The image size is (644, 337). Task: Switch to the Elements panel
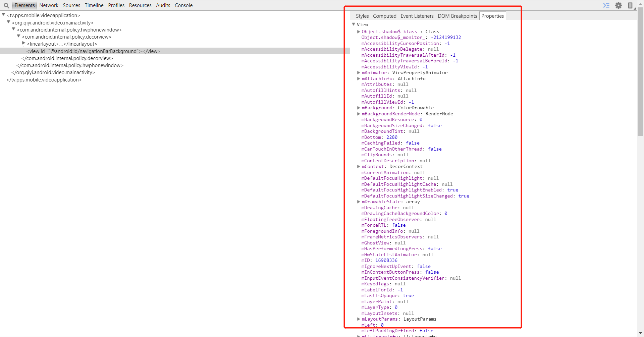(24, 5)
